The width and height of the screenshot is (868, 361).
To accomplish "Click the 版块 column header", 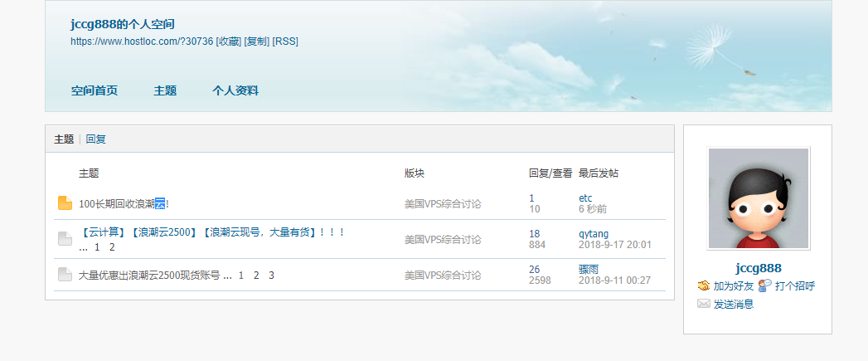I will [415, 173].
